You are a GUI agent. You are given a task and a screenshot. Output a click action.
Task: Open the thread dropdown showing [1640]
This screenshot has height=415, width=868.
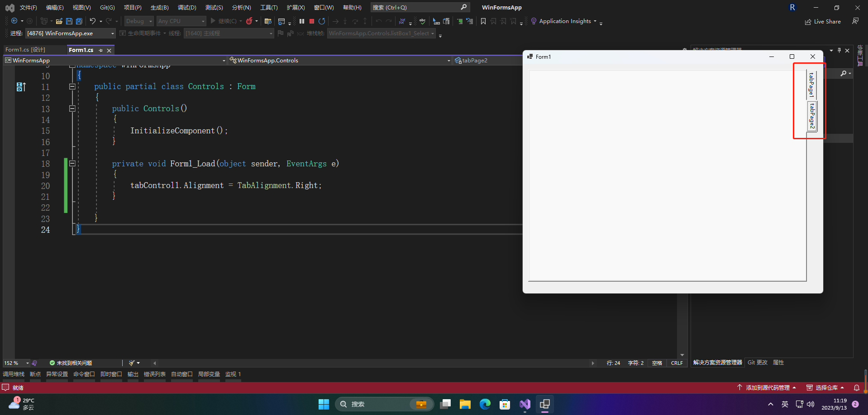tap(229, 33)
